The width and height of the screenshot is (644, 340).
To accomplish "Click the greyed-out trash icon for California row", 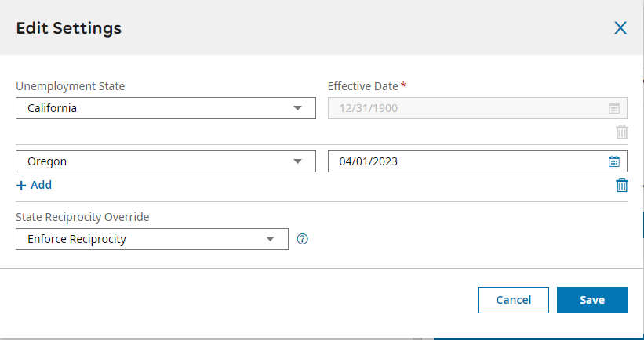I will [x=621, y=132].
